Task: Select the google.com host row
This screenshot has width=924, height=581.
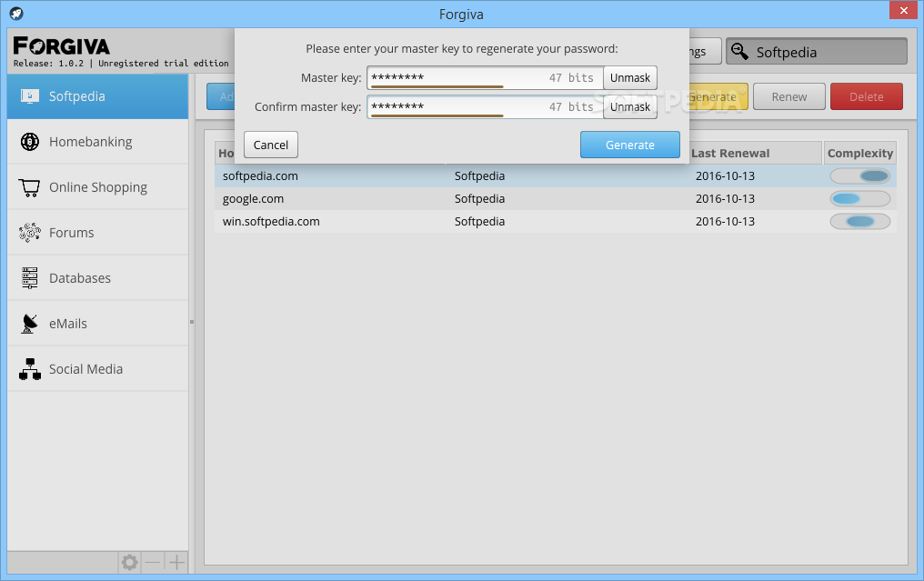Action: [x=555, y=198]
